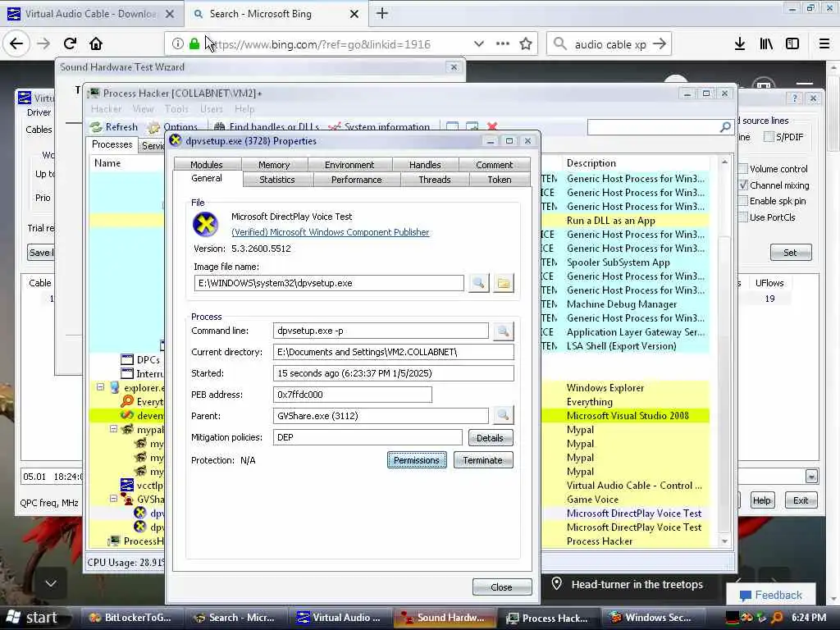Click magnifier in Process Hacker search box
840x630 pixels.
click(725, 127)
